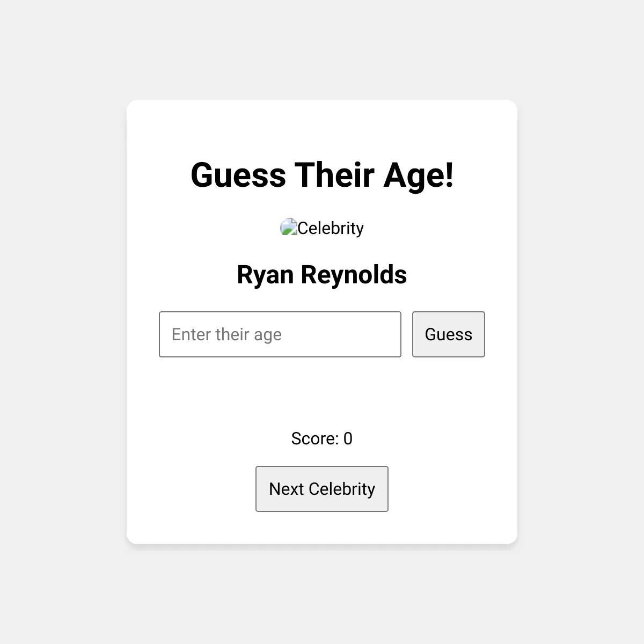Click the word Ryan in the name

point(265,275)
